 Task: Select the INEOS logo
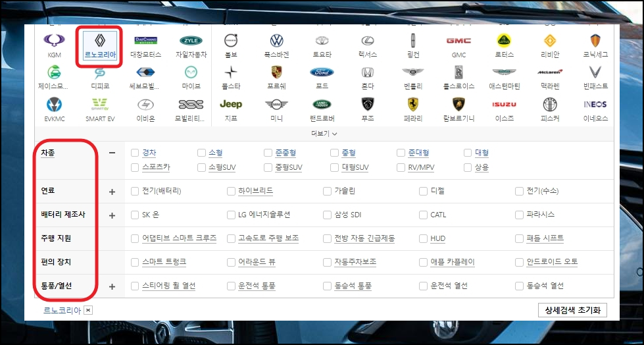[595, 104]
